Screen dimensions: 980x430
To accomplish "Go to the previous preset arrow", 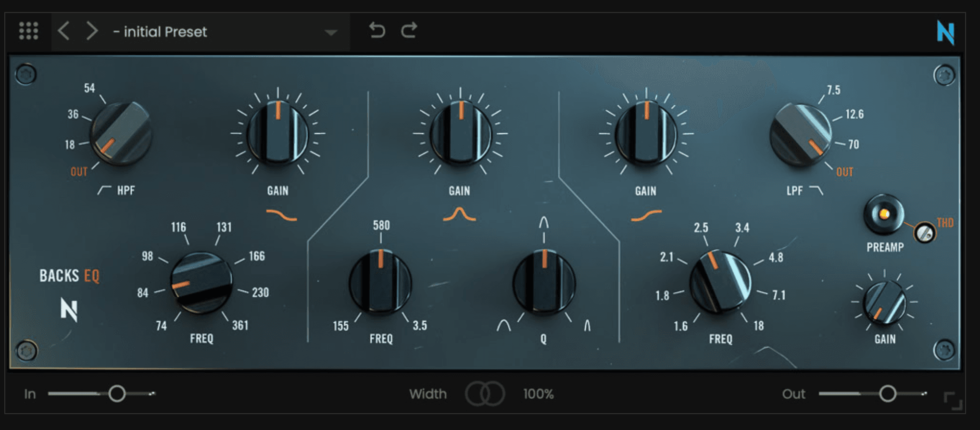I will [x=63, y=31].
